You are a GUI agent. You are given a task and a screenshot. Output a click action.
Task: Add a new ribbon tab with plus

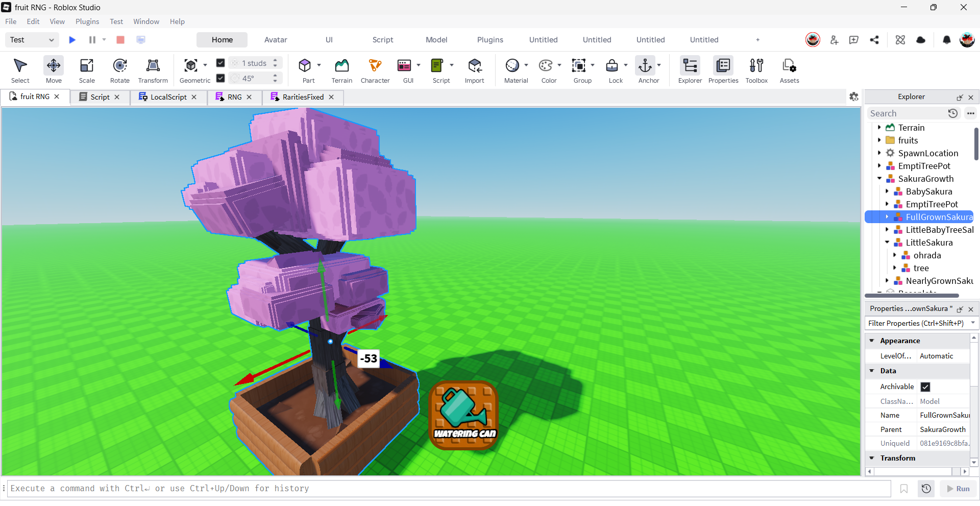758,40
